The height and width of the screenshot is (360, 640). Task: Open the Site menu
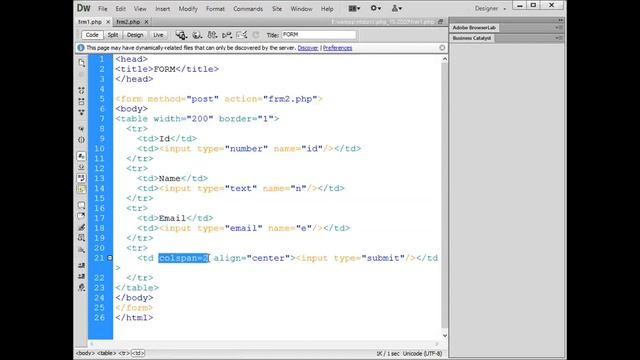point(277,9)
